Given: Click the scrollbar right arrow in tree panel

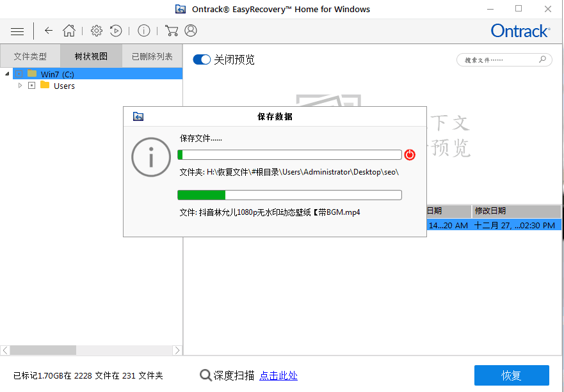Looking at the screenshot, I should (x=177, y=350).
